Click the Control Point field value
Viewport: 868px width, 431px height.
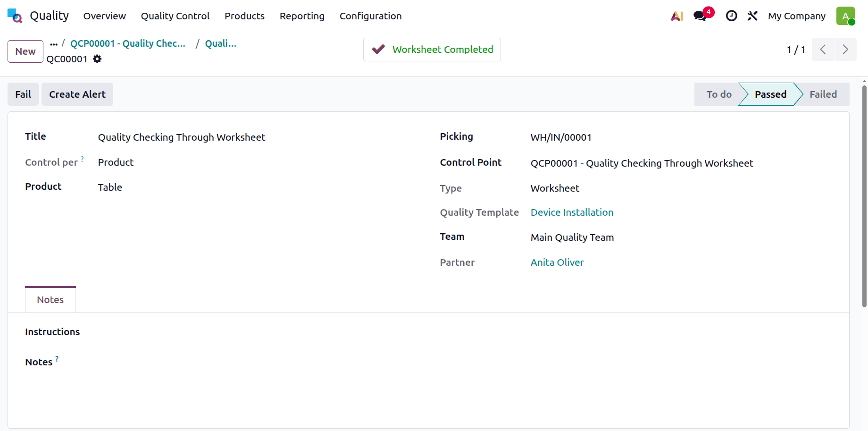click(x=642, y=163)
